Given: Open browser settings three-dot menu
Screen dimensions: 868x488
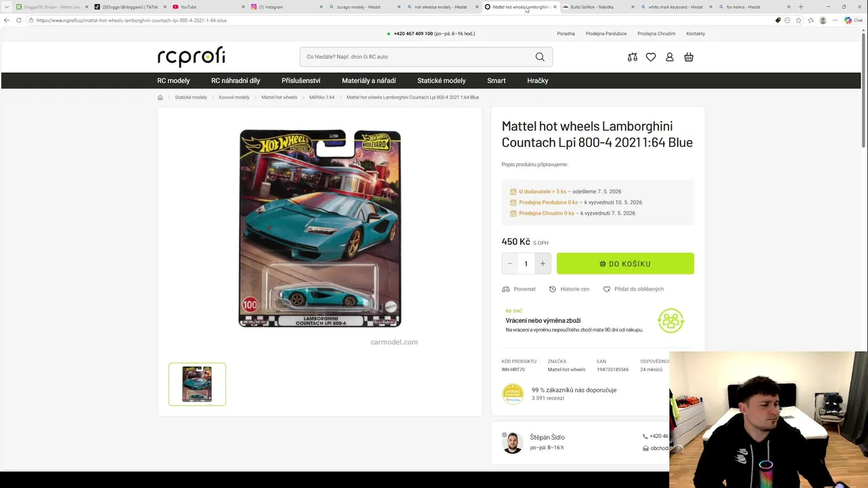Looking at the screenshot, I should 835,20.
